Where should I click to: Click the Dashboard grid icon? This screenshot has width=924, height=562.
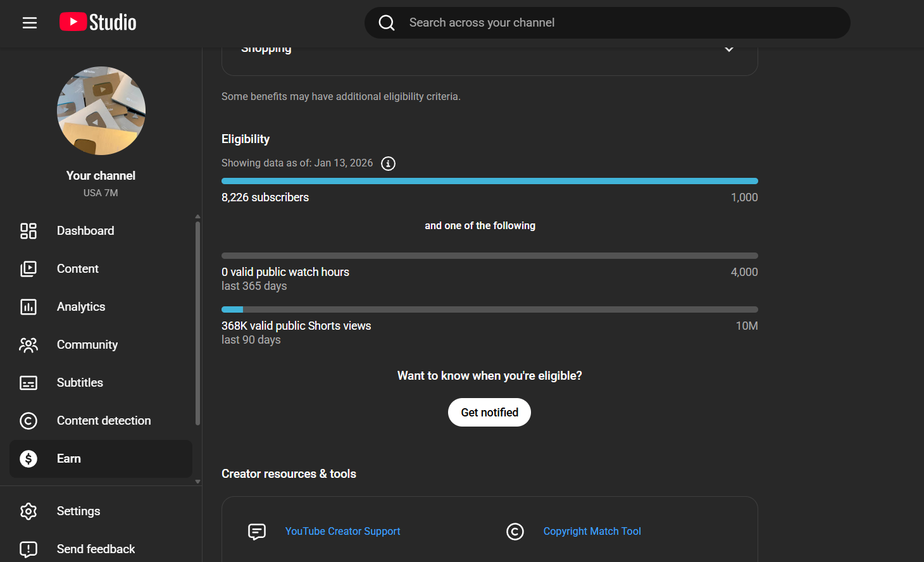28,231
